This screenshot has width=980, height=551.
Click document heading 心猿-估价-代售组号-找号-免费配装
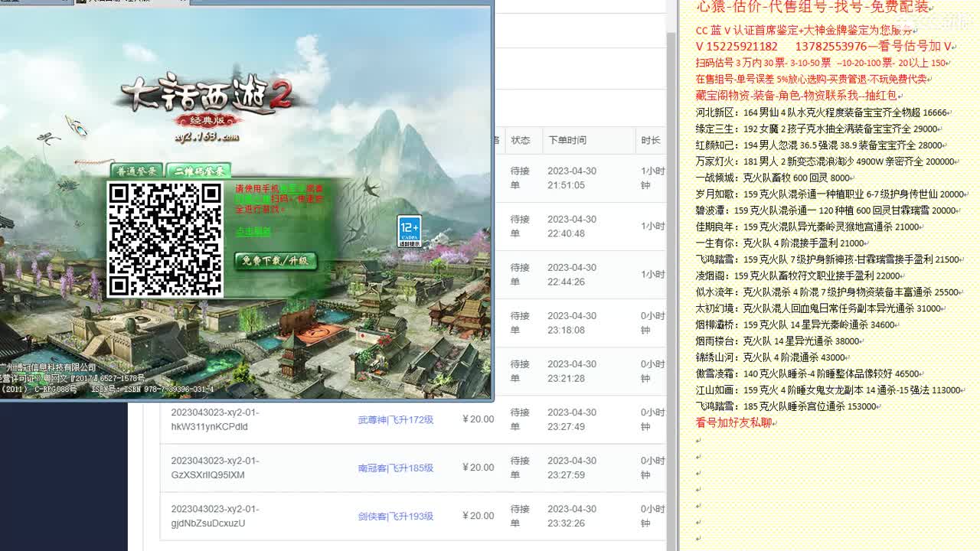pyautogui.click(x=812, y=7)
